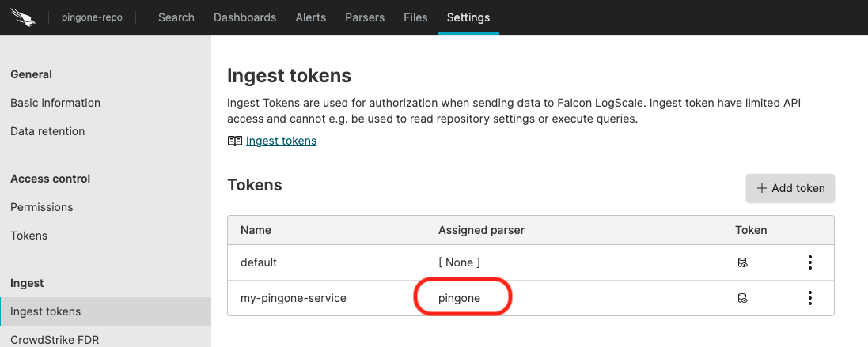Open the Ingest tokens documentation link
The height and width of the screenshot is (347, 868).
pos(281,141)
